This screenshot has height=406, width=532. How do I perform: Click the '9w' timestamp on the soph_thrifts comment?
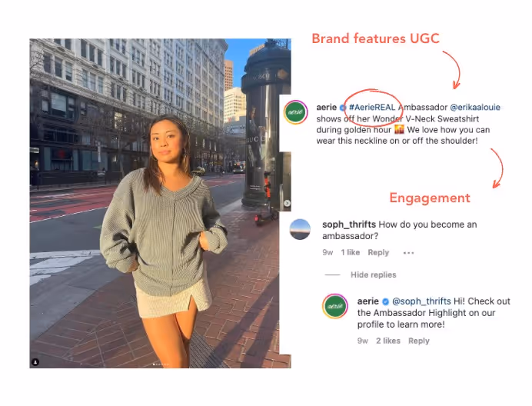328,252
